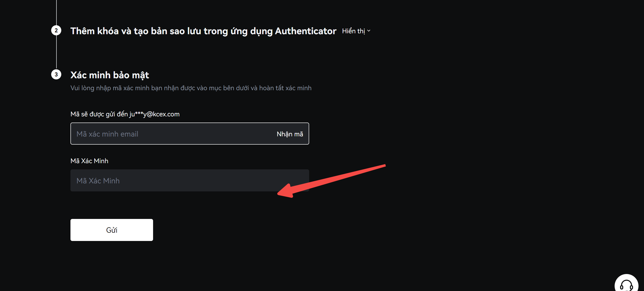
Task: Click the "Gửi" text inside the white button
Action: click(112, 230)
